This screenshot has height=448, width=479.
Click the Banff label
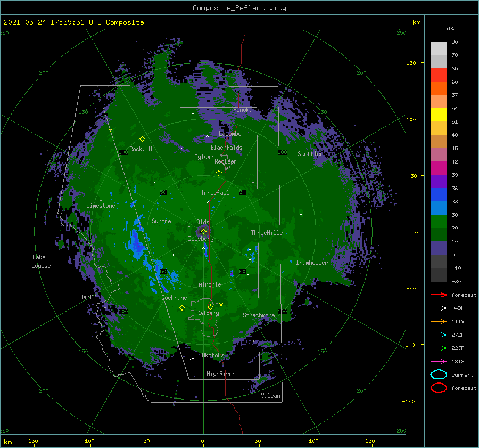click(88, 297)
